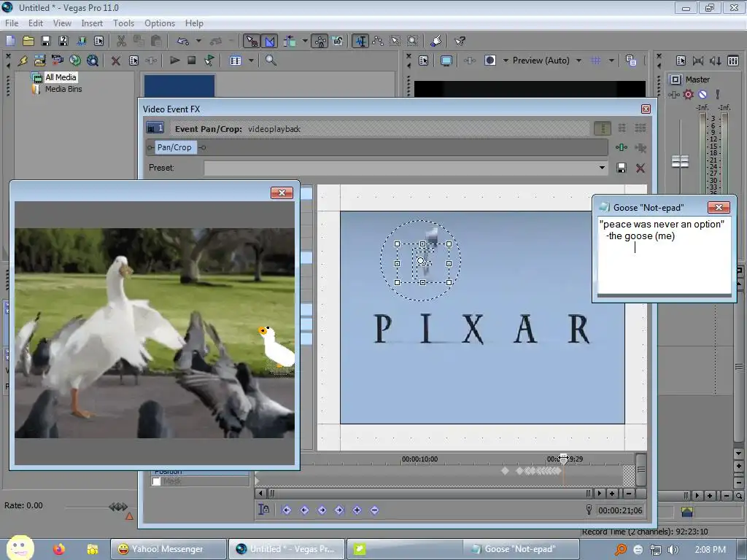747x560 pixels.
Task: Click the keyframe timecode field 00:00:21;06
Action: tap(620, 510)
